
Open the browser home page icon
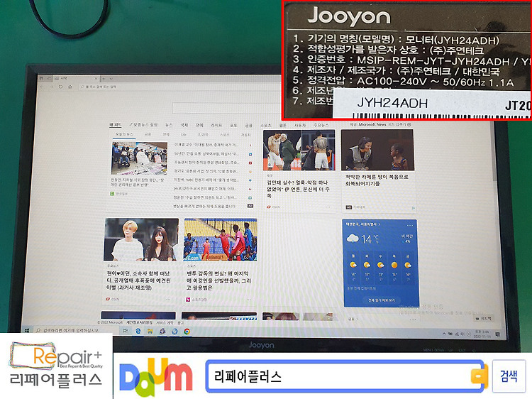(70, 87)
